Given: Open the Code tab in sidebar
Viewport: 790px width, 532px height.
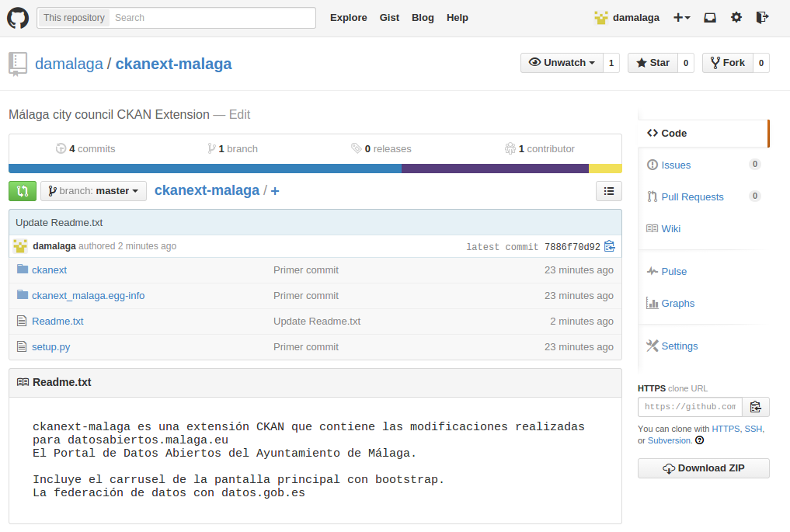Looking at the screenshot, I should coord(703,134).
